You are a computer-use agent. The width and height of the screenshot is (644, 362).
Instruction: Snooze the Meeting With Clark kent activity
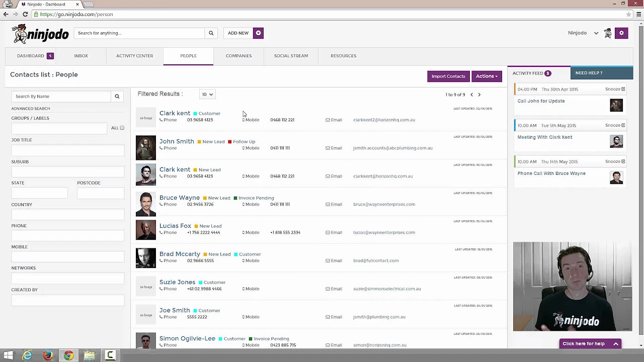615,126
